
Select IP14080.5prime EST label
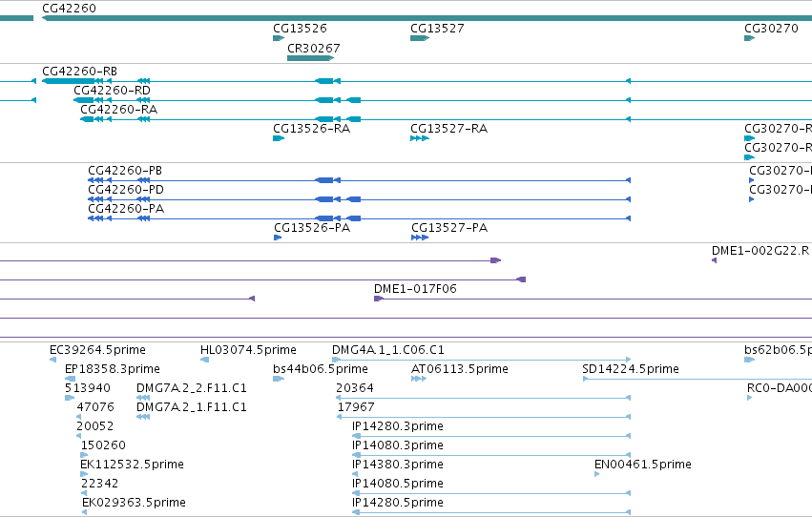(x=398, y=485)
